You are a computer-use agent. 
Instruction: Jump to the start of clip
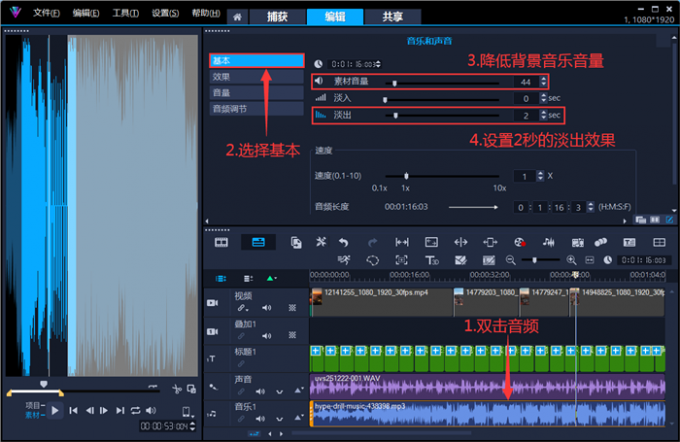pyautogui.click(x=73, y=410)
